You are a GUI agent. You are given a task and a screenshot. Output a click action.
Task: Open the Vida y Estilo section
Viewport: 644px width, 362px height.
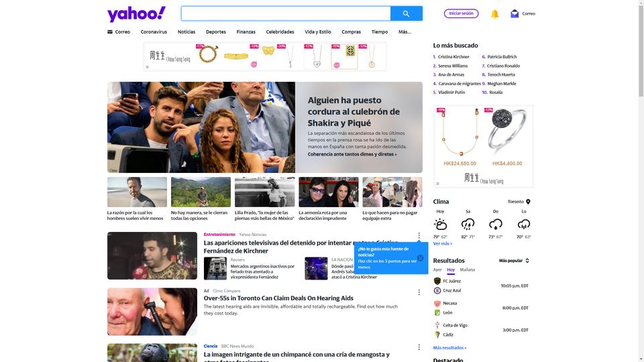(x=317, y=32)
